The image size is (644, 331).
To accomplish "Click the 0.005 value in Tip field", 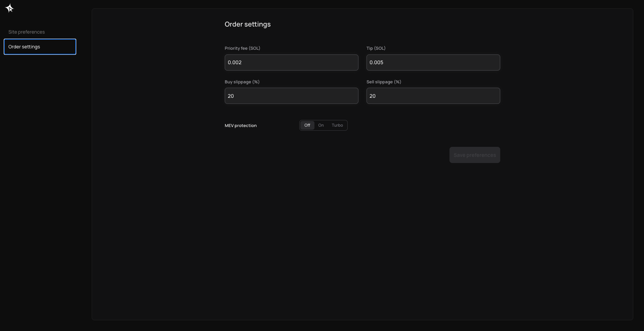I will pos(376,63).
